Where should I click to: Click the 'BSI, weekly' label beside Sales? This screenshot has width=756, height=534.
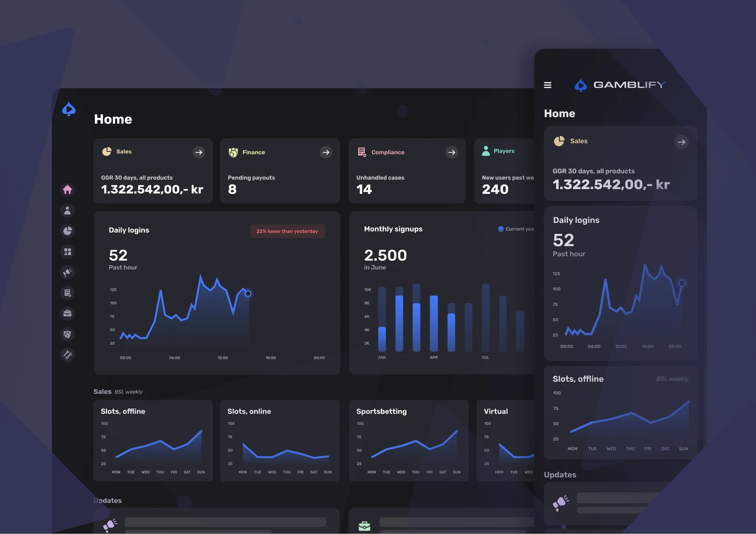pos(129,392)
